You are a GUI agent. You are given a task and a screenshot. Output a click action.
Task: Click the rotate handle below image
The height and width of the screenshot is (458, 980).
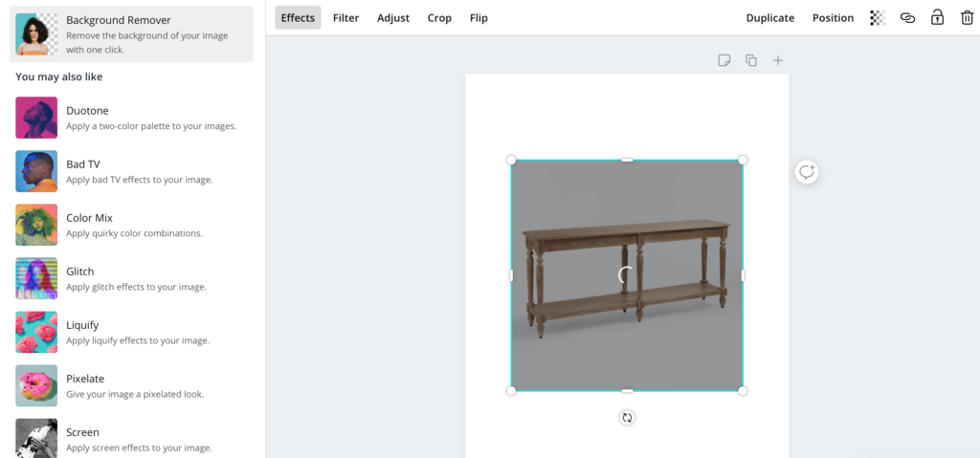coord(627,418)
